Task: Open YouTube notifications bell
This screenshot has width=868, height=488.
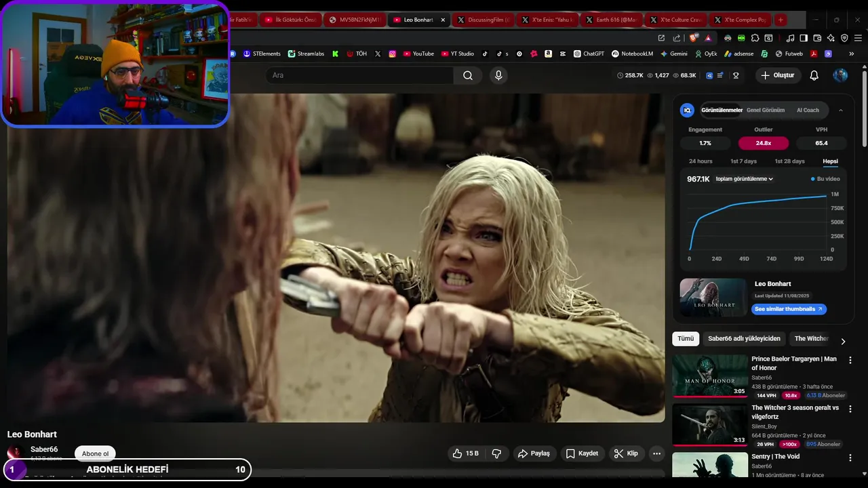Action: (814, 75)
